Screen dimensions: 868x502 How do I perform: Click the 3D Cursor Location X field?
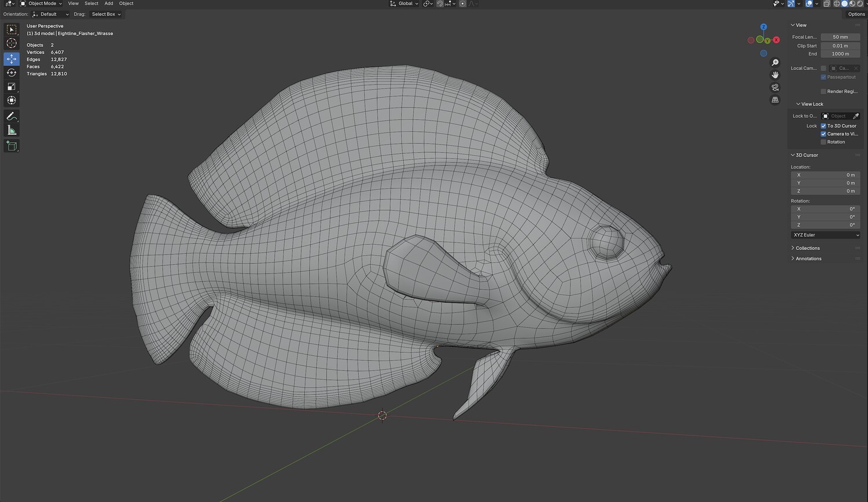(825, 175)
